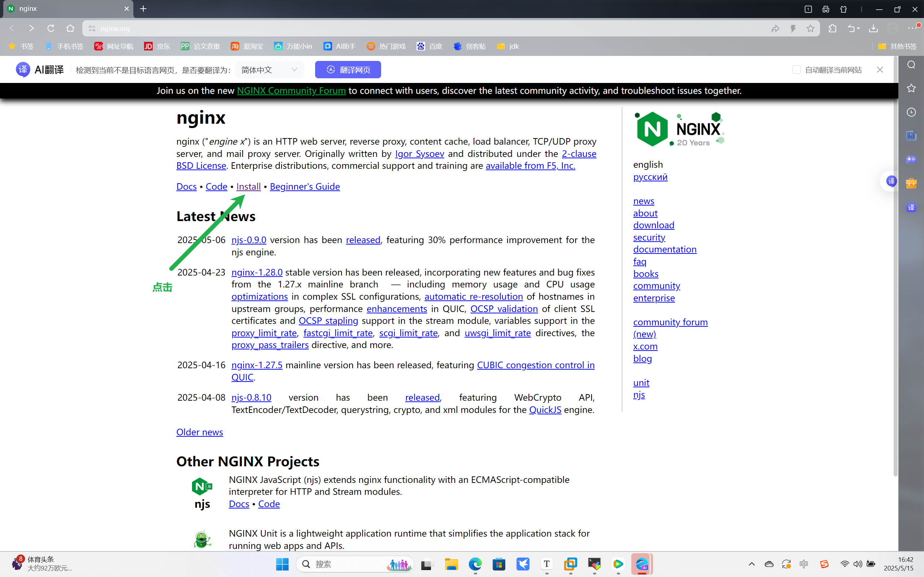Open the search panel in the right sidebar
This screenshot has width=924, height=577.
click(x=912, y=65)
